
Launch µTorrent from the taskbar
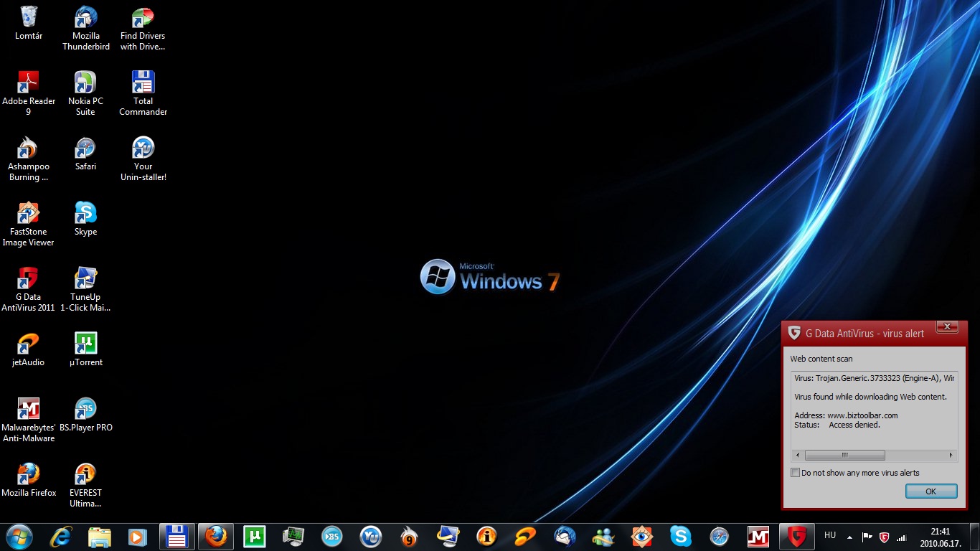(254, 537)
